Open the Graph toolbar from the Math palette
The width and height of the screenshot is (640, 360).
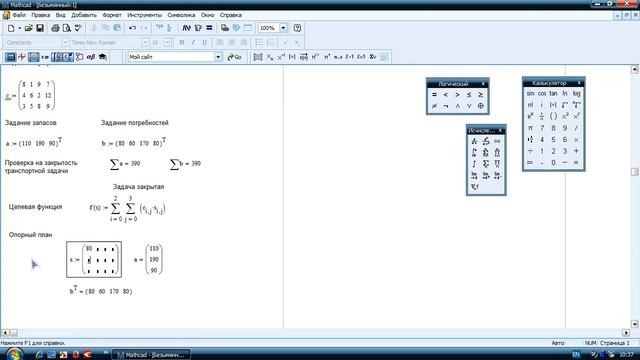[x=22, y=57]
